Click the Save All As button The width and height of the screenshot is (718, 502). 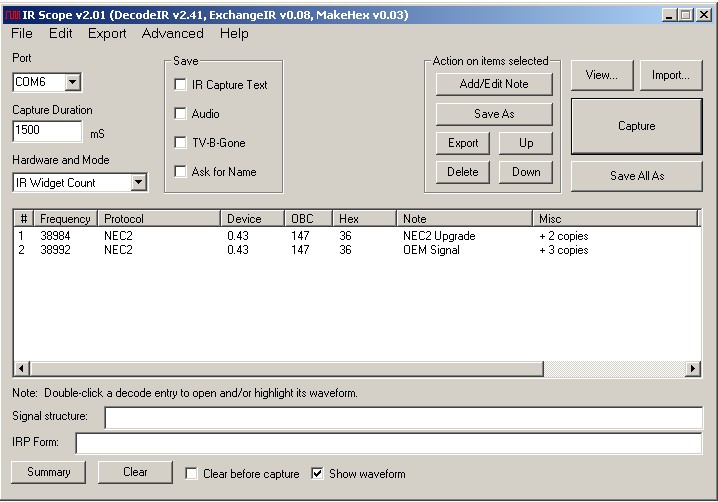(637, 176)
